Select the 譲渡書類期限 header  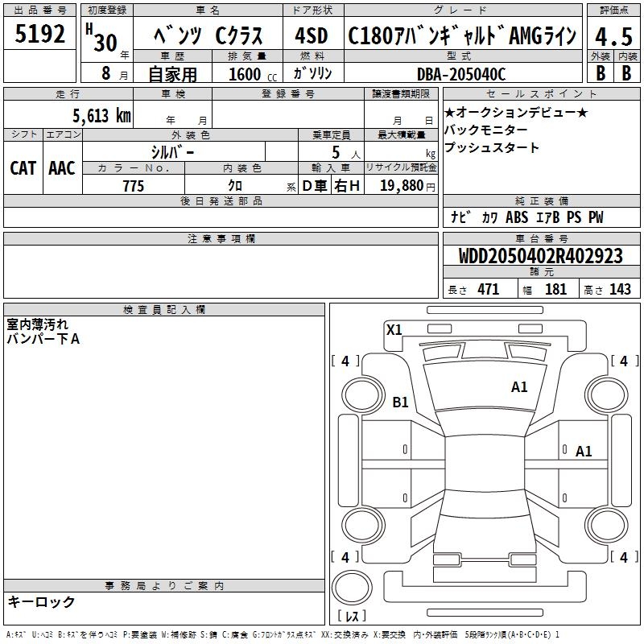(x=401, y=93)
